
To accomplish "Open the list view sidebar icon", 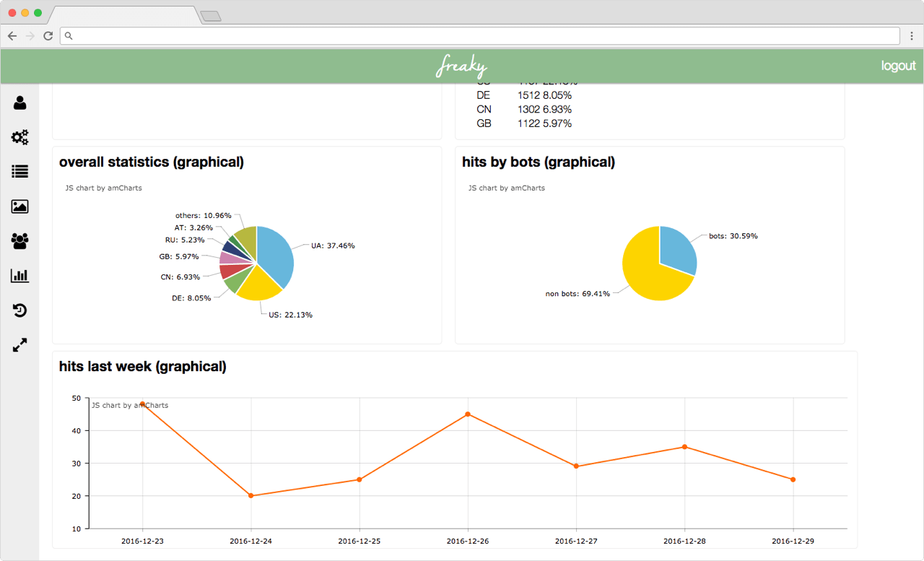I will pyautogui.click(x=19, y=172).
